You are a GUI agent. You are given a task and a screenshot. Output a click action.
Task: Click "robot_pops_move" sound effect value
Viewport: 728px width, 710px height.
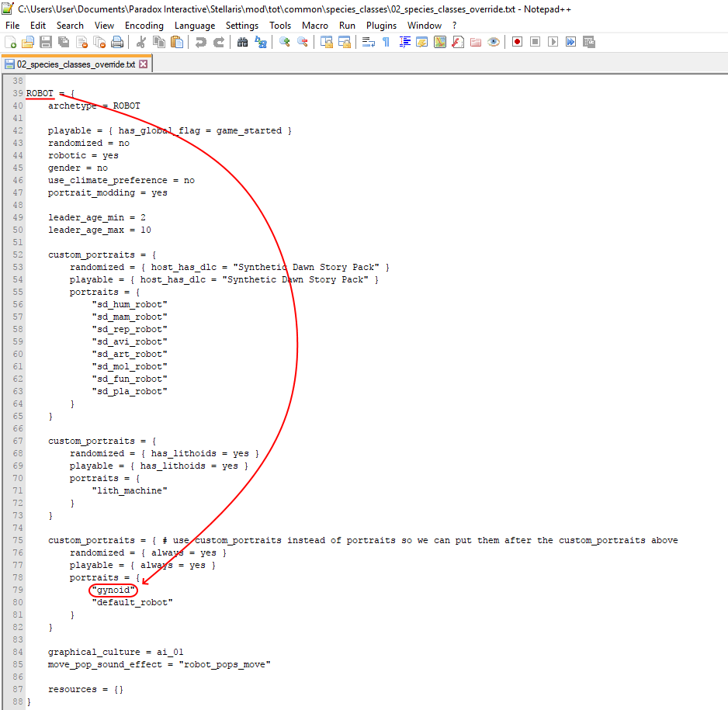click(225, 664)
